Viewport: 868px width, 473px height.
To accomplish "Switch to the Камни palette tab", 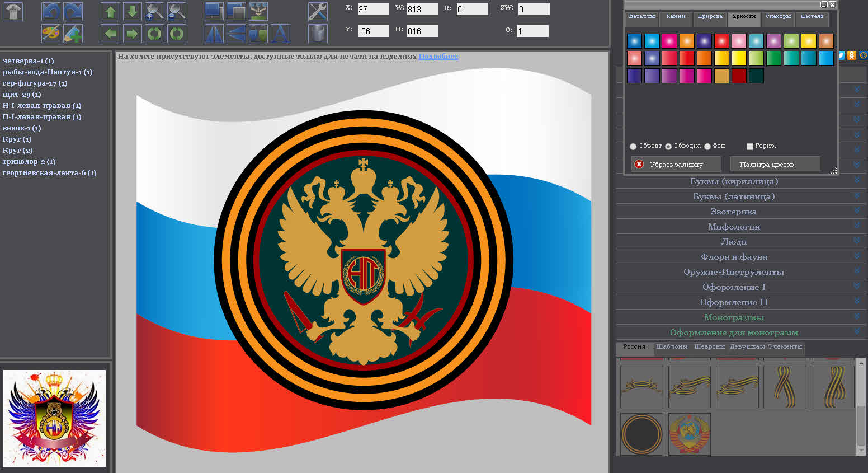I will [676, 18].
